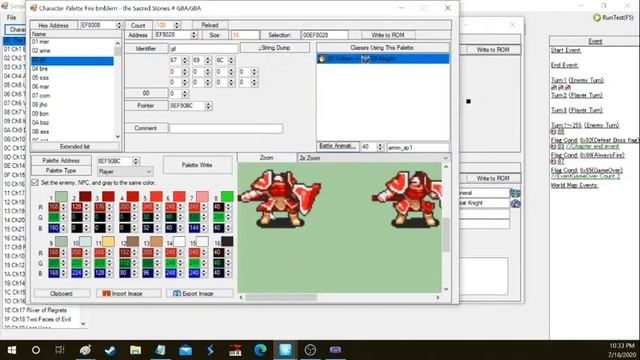Open the File menu
Screen dimensions: 640x360
[x=11, y=18]
